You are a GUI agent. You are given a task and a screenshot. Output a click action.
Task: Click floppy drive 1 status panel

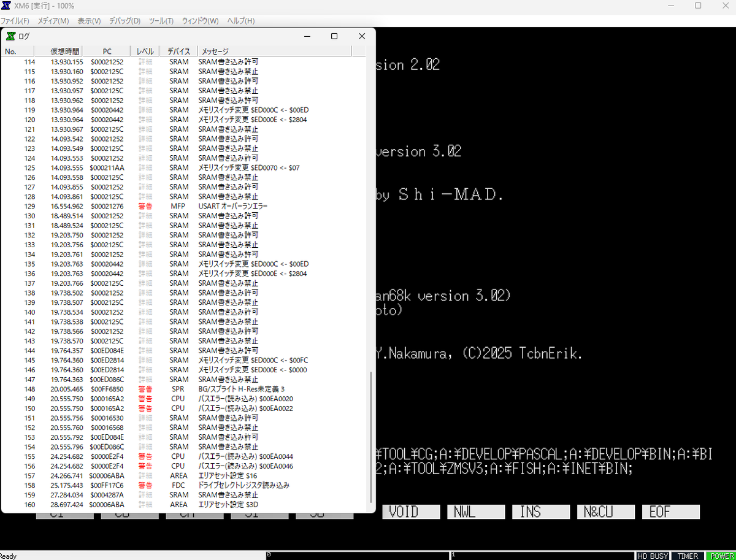pos(542,556)
